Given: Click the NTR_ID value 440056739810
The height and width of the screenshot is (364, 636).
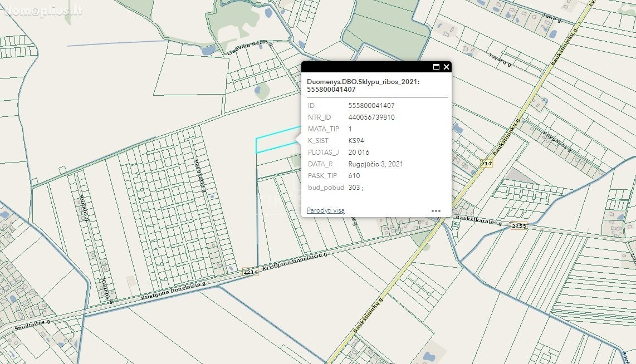Looking at the screenshot, I should [x=371, y=117].
